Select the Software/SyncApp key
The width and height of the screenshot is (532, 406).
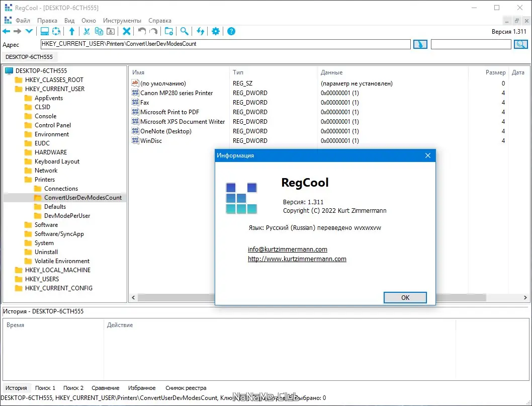[59, 234]
